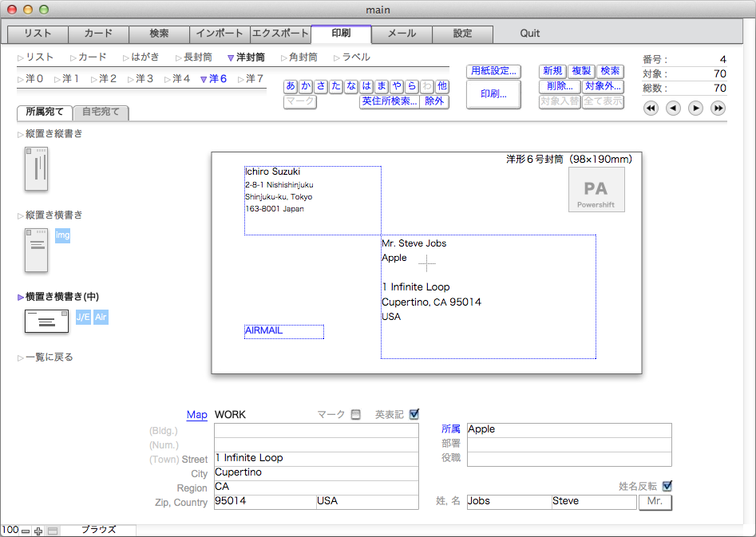Pick the 横置き横書き landscape envelope icon
The height and width of the screenshot is (537, 756).
coord(46,321)
